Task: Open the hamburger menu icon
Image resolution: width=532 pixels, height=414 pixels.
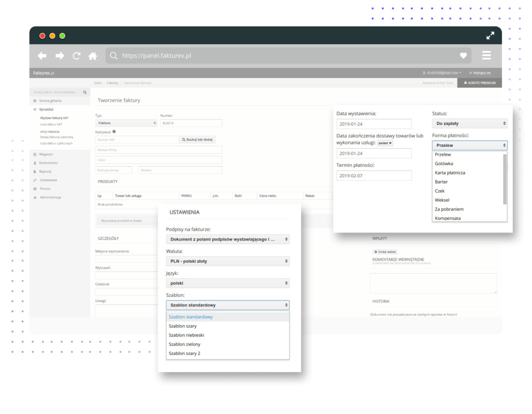Action: [x=486, y=56]
